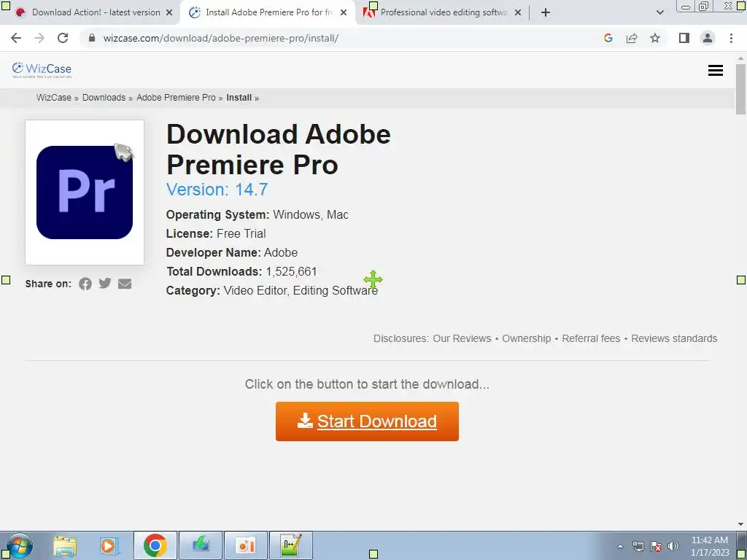Click the taskbar clock showing 11:42 AM
This screenshot has height=560, width=747.
click(709, 546)
